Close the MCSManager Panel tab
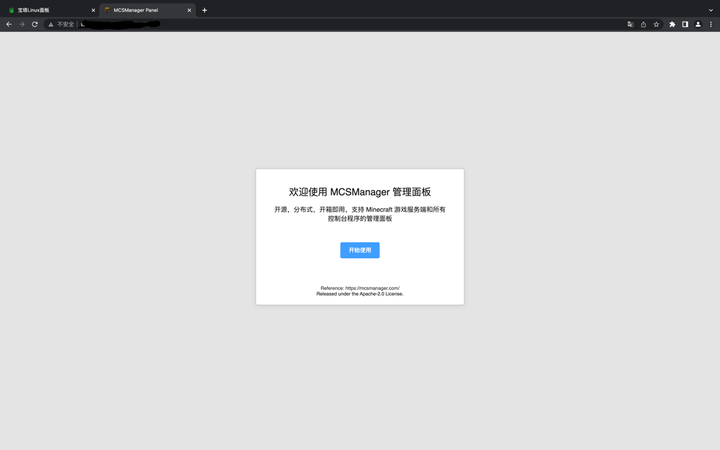This screenshot has height=450, width=720. pos(189,10)
